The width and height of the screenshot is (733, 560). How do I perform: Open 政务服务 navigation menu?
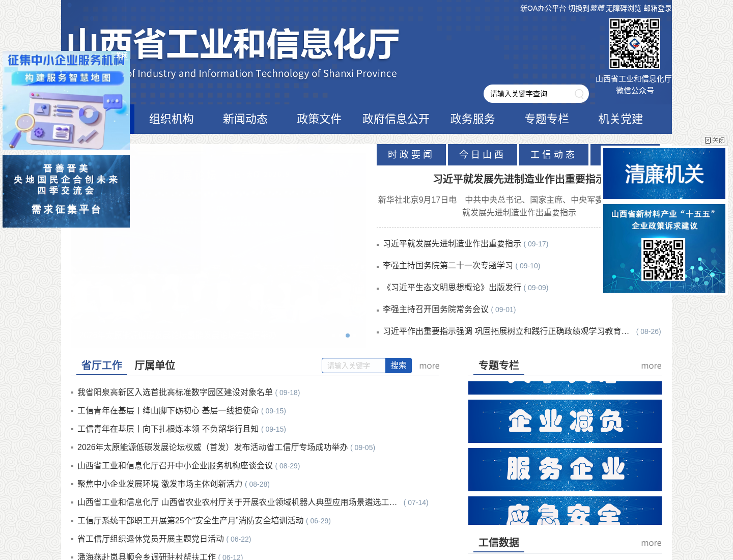(x=473, y=119)
